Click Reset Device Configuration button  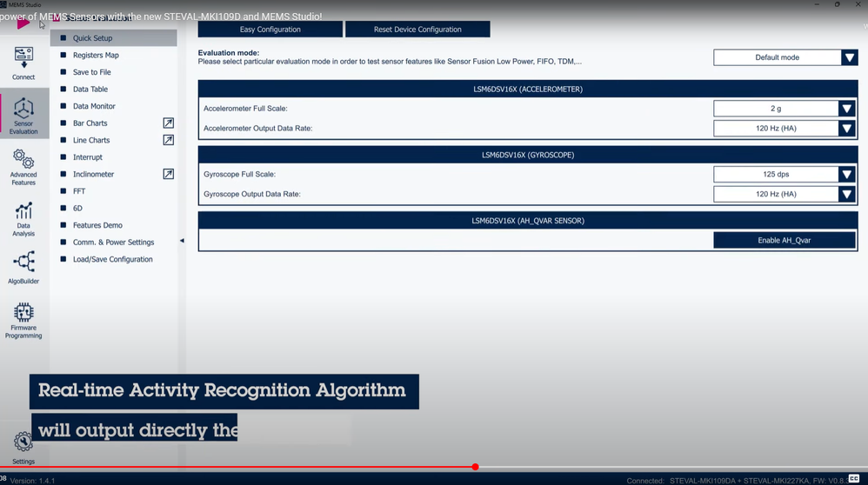coord(417,30)
